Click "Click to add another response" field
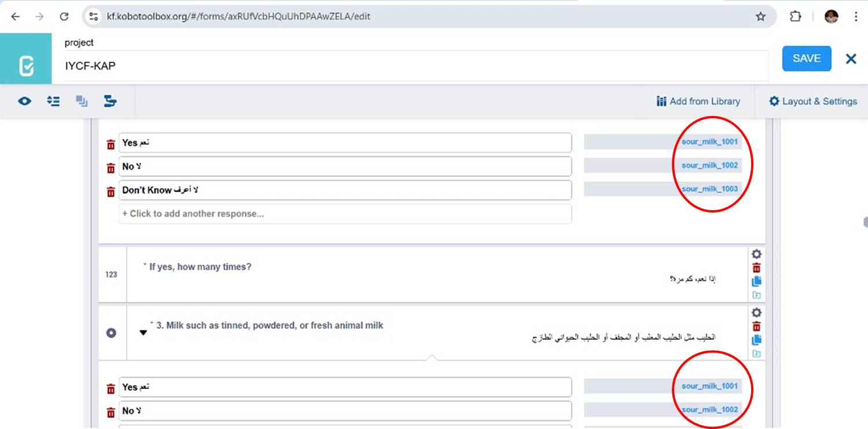This screenshot has width=868, height=429. pos(345,214)
